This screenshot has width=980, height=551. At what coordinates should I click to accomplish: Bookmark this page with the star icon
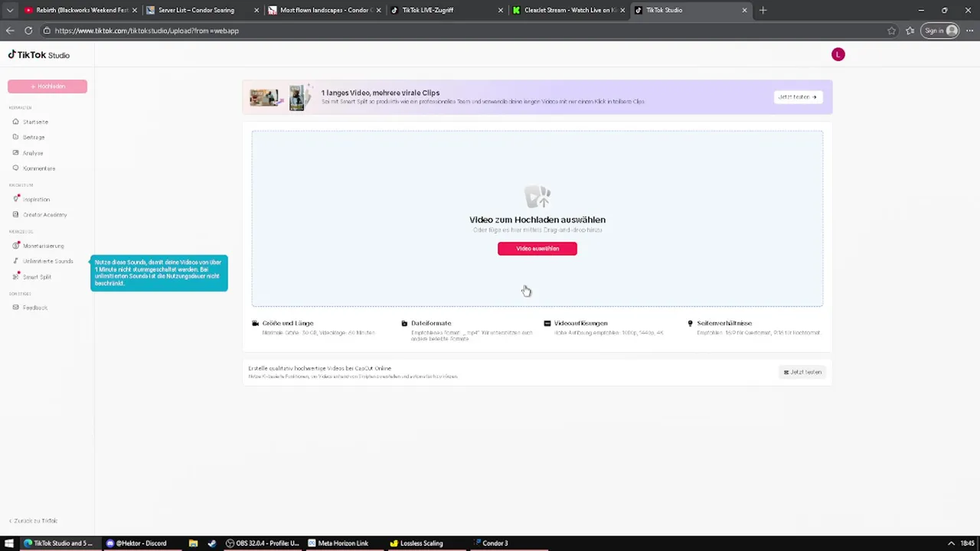891,31
